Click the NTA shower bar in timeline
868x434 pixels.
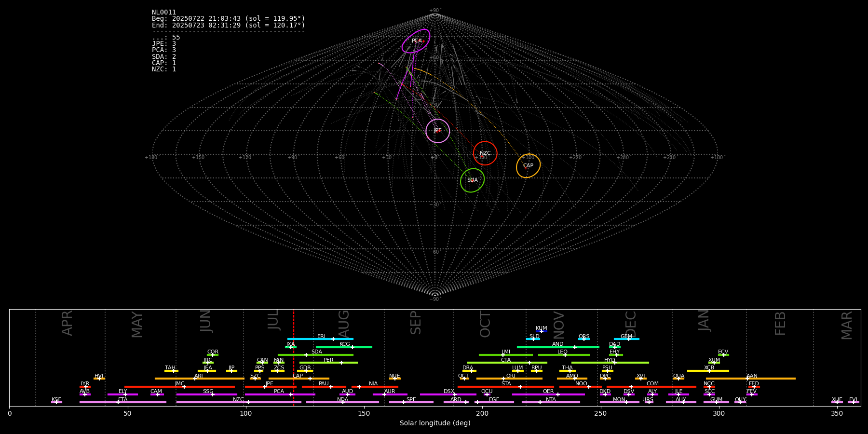pyautogui.click(x=551, y=402)
